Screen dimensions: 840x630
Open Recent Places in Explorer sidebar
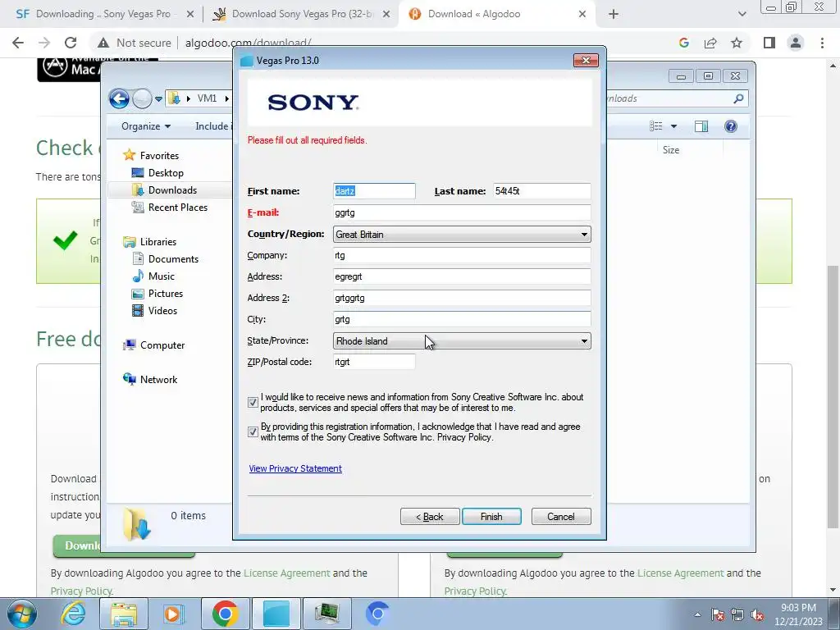click(x=177, y=208)
